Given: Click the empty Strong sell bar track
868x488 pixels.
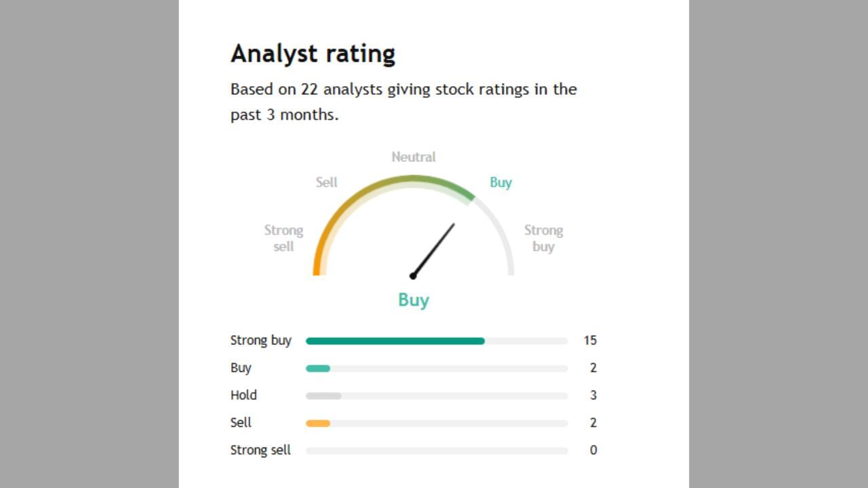Looking at the screenshot, I should (x=437, y=451).
